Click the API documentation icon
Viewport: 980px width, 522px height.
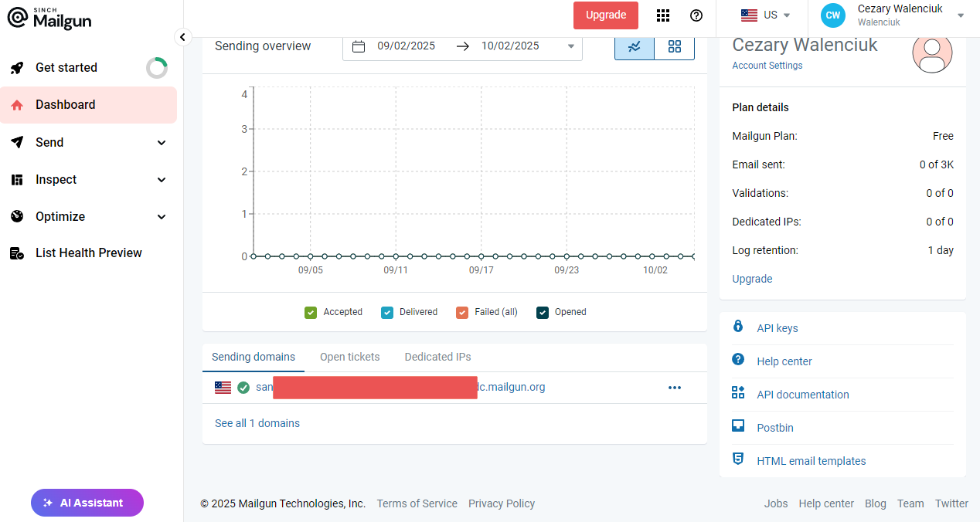coord(738,393)
